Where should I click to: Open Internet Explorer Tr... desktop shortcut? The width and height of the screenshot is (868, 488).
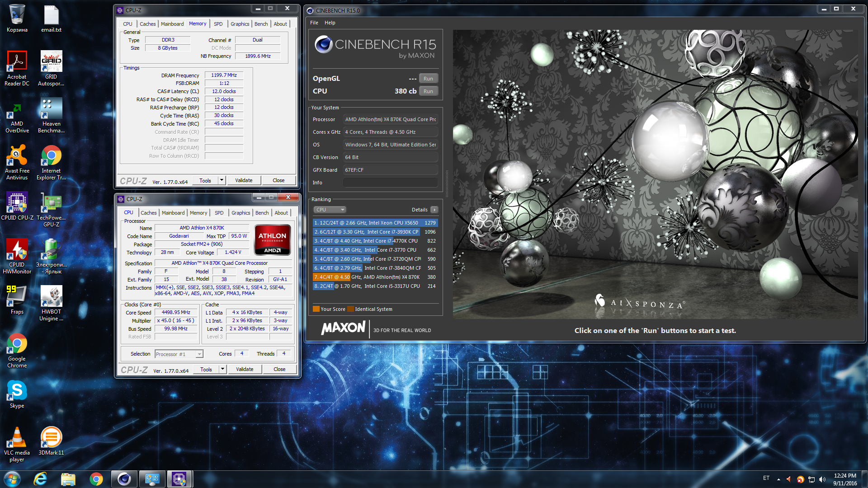click(51, 163)
